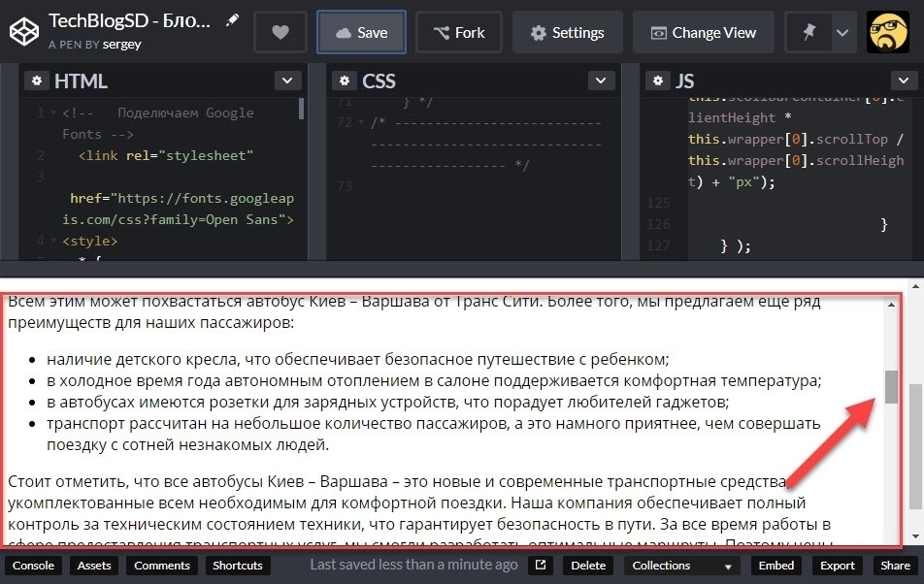Pin this pen with pushpin icon

click(808, 32)
